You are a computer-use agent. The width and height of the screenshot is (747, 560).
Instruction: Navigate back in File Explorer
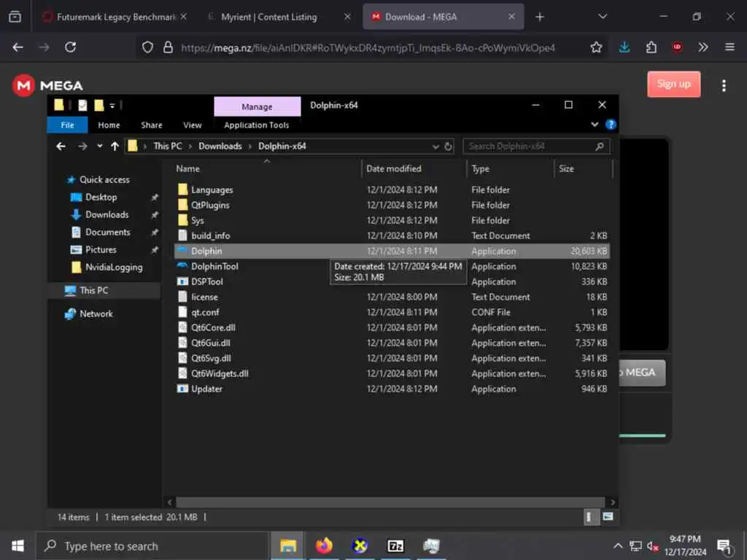pos(61,146)
